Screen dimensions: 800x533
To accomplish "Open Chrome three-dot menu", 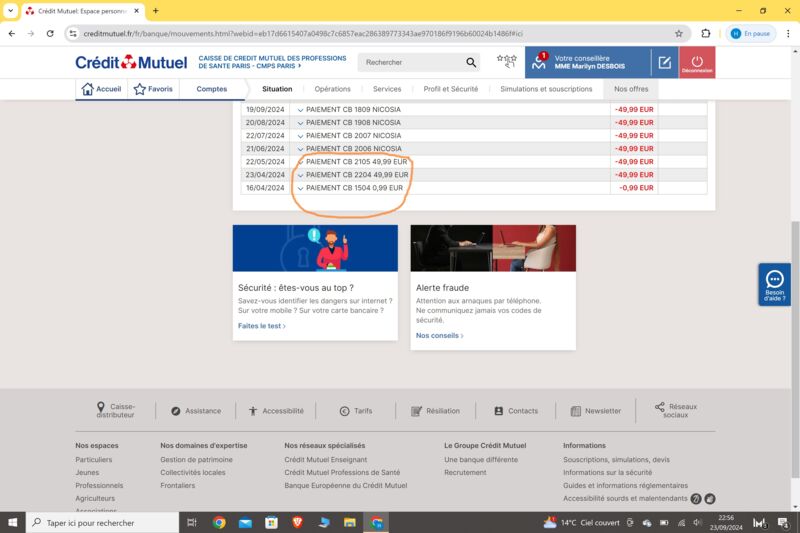I will [788, 34].
